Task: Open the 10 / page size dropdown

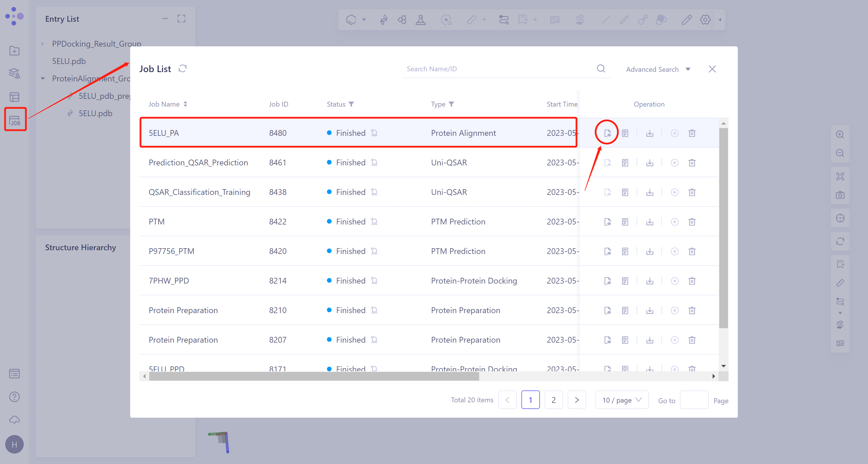Action: pyautogui.click(x=622, y=400)
